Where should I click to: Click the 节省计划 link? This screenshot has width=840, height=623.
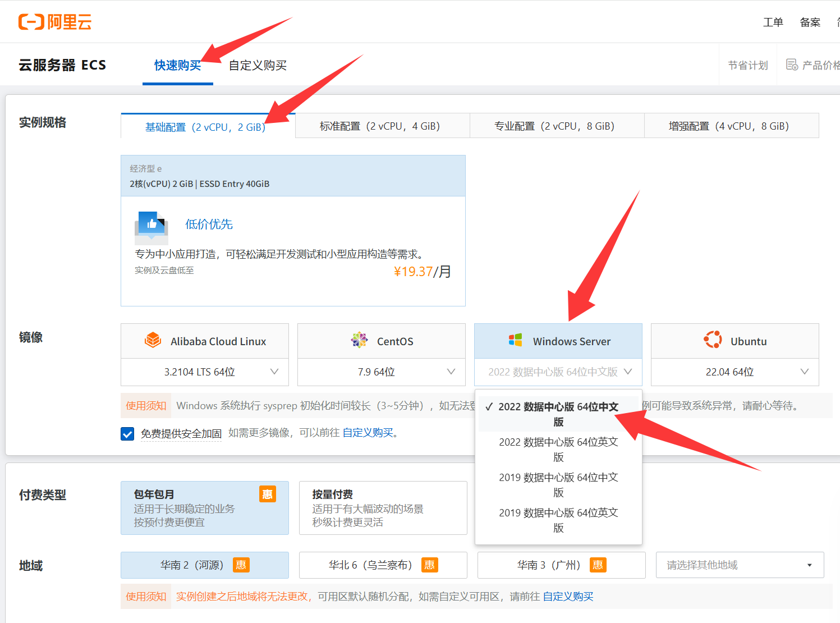[x=747, y=66]
